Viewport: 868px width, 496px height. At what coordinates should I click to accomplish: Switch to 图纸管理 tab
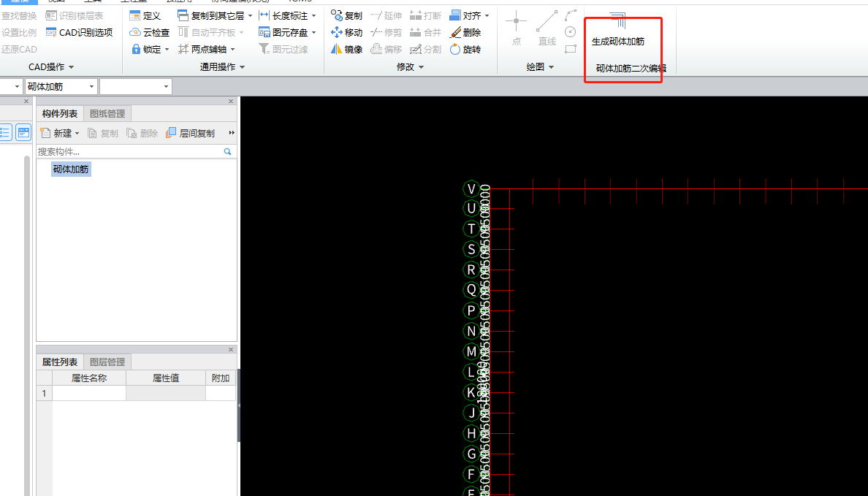[x=107, y=113]
